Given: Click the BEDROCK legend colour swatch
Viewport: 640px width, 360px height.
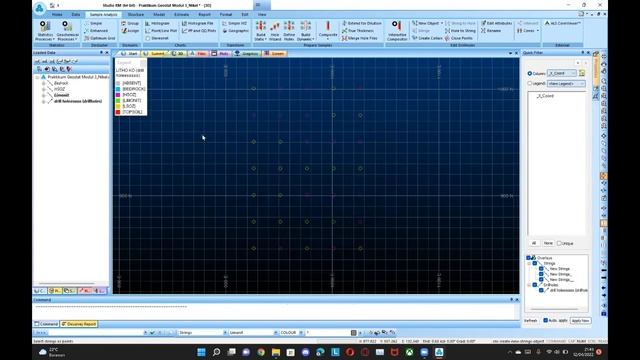Looking at the screenshot, I should click(x=118, y=89).
